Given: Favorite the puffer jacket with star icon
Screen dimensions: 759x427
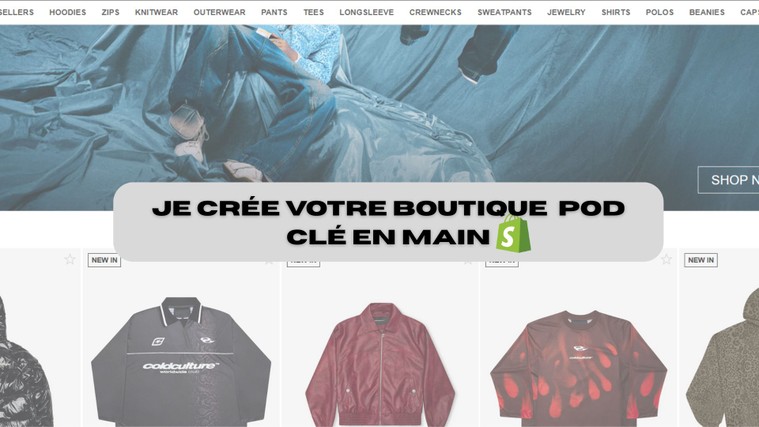Looking at the screenshot, I should click(70, 259).
